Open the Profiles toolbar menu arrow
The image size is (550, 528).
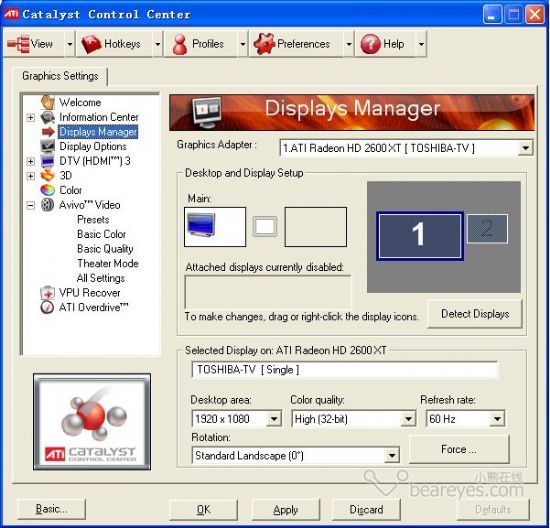pos(243,44)
